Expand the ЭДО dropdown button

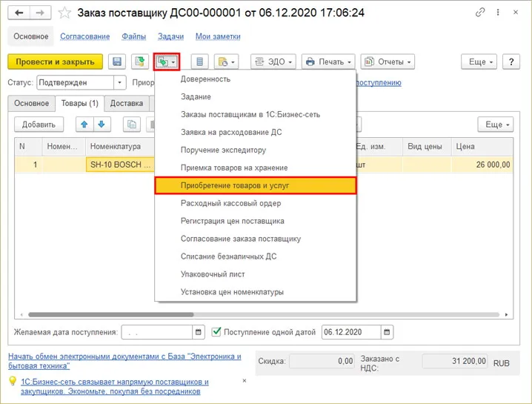tap(273, 62)
